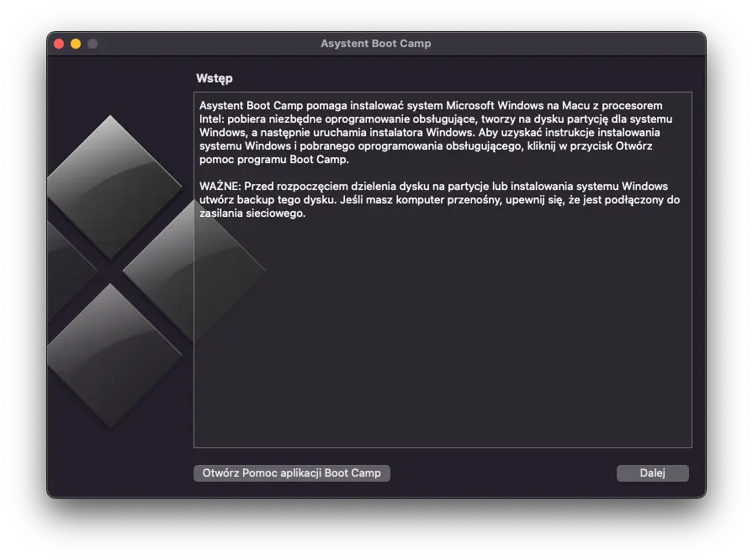Click the partial left diamond of the logo
This screenshot has width=753, height=560.
click(67, 271)
